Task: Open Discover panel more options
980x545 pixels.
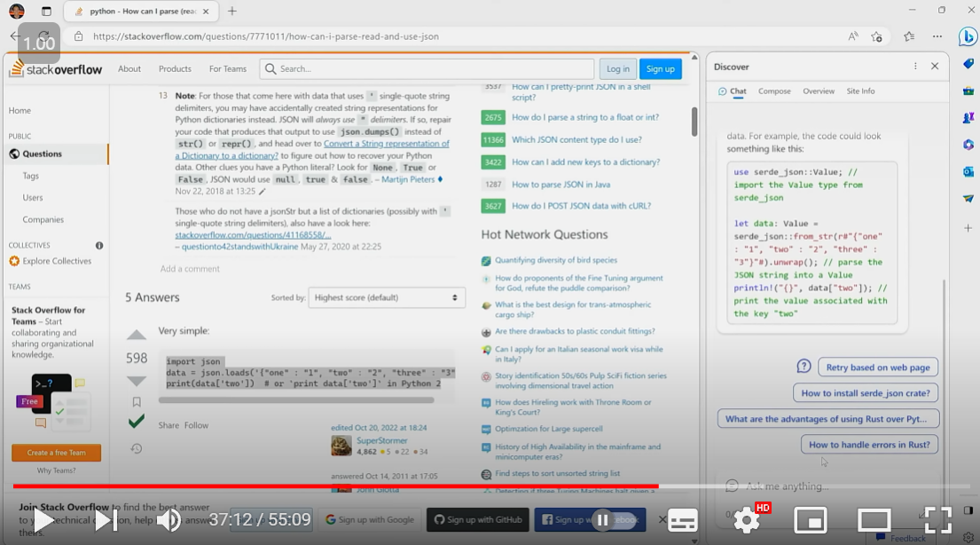Action: click(915, 67)
